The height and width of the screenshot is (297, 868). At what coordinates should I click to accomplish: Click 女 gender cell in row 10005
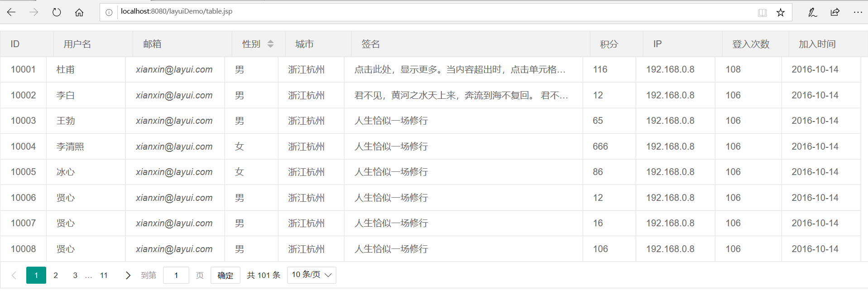click(x=251, y=172)
